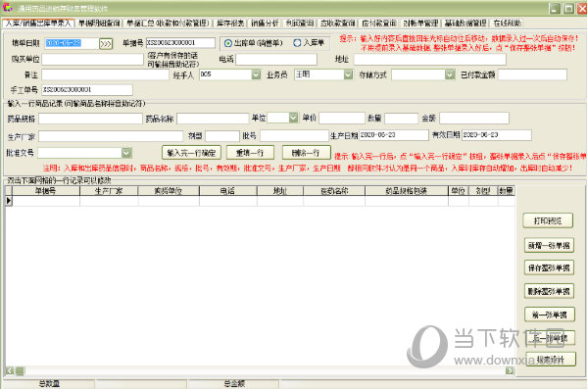Click the 单据号 input field
588x389 pixels.
(180, 43)
